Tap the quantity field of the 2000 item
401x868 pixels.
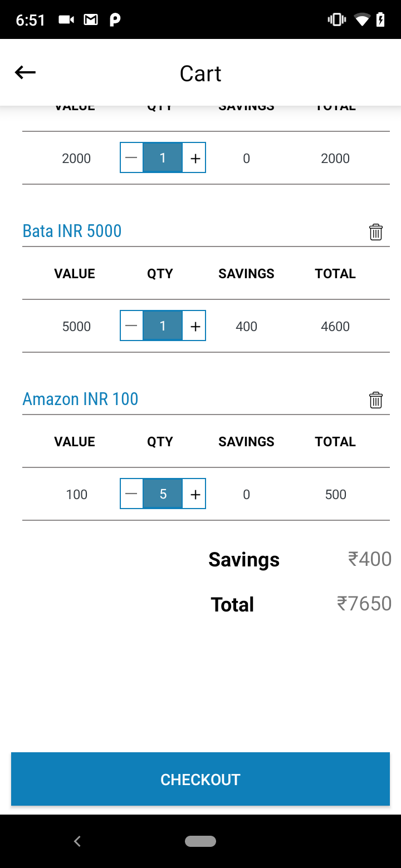coord(163,158)
